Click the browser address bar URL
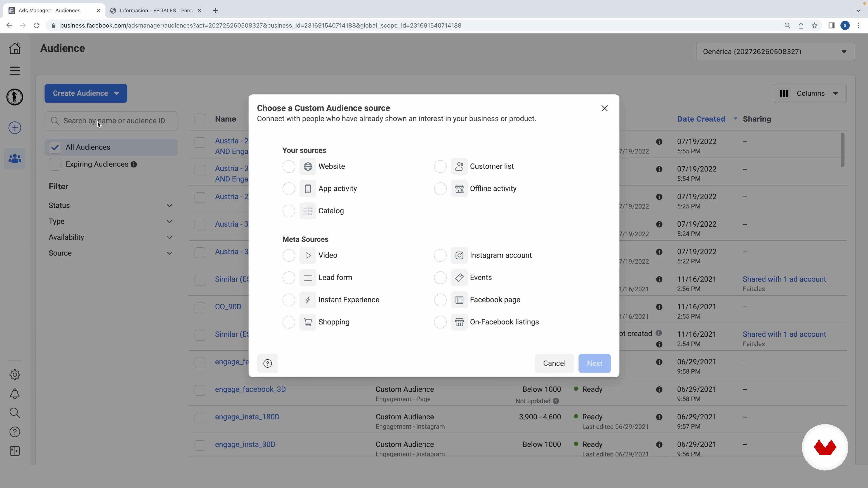The height and width of the screenshot is (488, 868). tap(260, 26)
